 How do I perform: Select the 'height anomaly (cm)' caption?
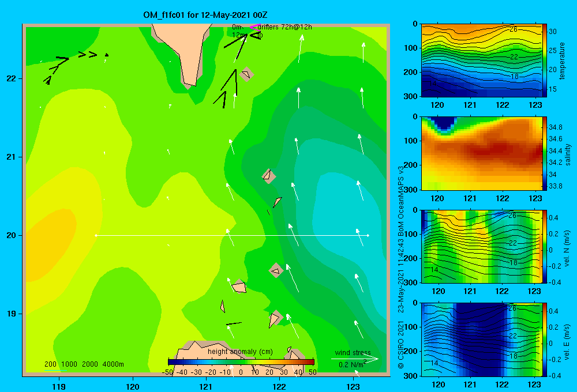(x=240, y=352)
